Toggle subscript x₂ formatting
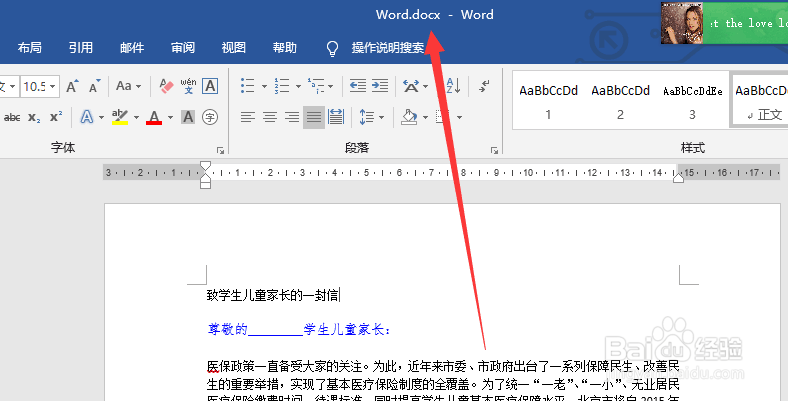 tap(34, 118)
